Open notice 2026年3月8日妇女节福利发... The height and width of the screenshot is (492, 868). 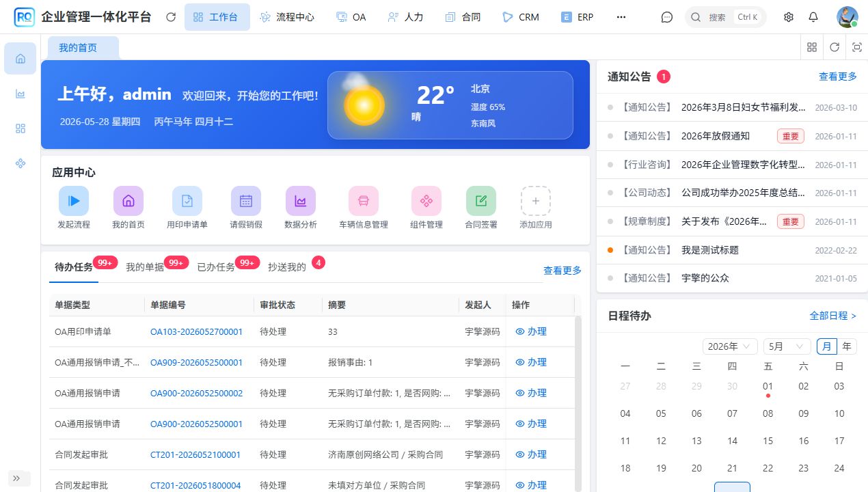744,107
